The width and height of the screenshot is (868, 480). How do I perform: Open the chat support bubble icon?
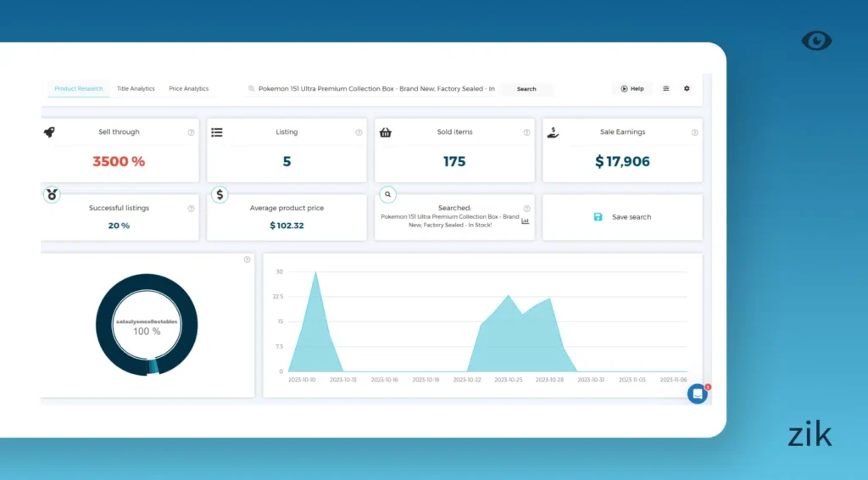(697, 393)
